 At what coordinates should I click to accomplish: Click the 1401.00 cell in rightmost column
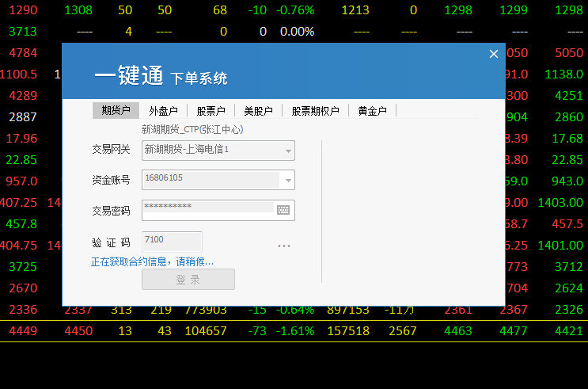pyautogui.click(x=560, y=245)
